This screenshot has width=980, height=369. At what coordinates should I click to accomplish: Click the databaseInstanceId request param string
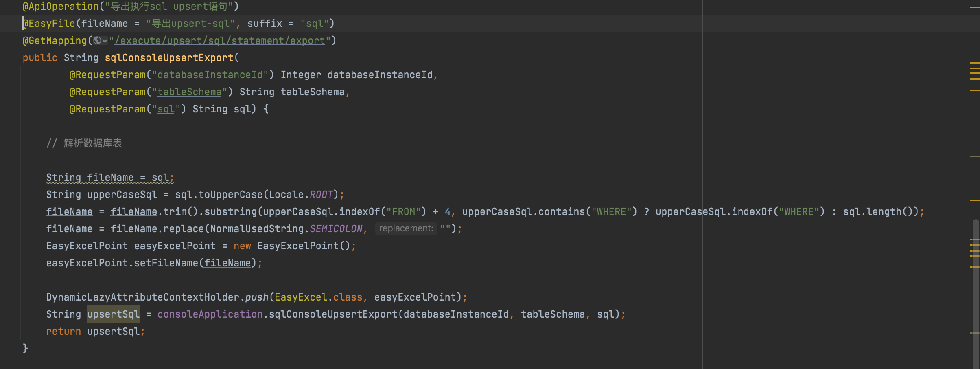point(210,75)
